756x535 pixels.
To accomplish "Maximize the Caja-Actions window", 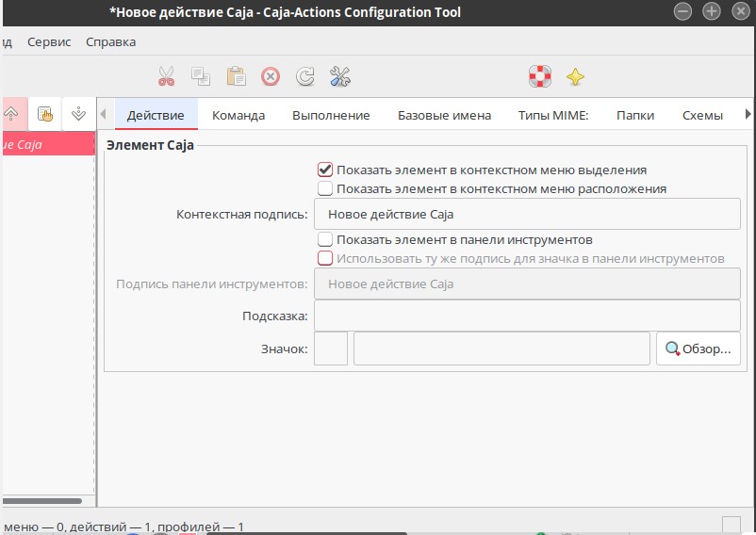I will 712,11.
